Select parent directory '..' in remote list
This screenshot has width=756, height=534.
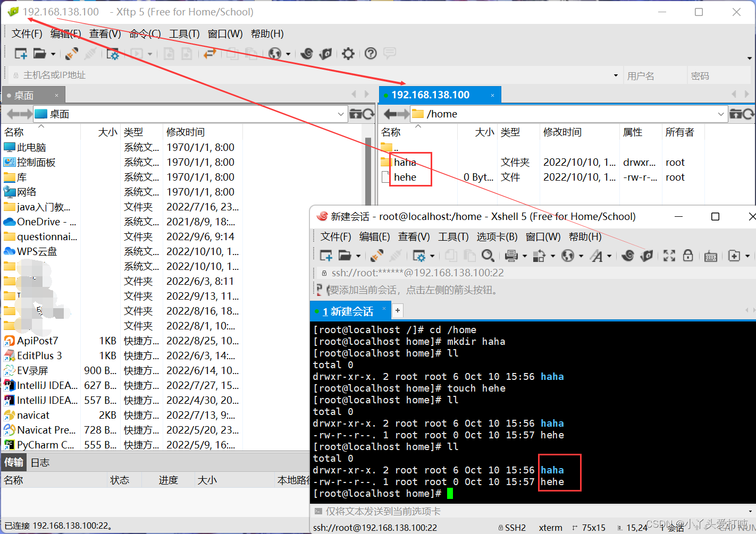click(390, 148)
